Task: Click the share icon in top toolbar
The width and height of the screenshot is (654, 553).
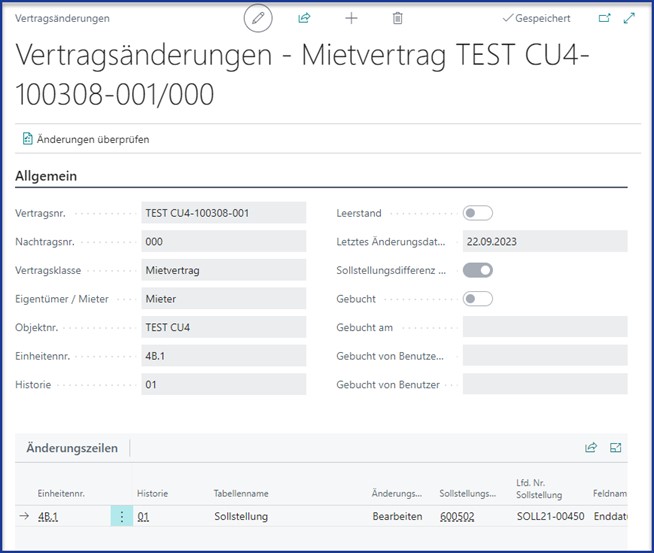Action: 304,18
